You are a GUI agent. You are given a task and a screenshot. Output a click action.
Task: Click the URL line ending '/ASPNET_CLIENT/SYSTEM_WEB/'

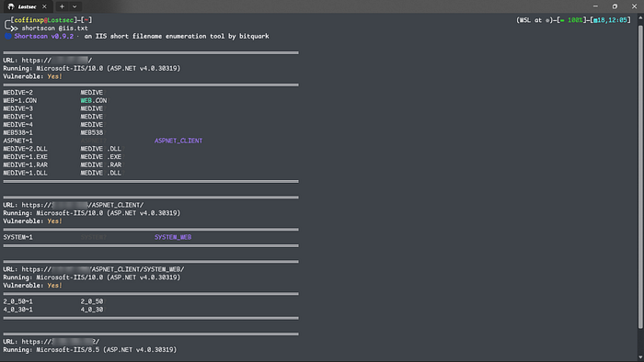pos(94,269)
